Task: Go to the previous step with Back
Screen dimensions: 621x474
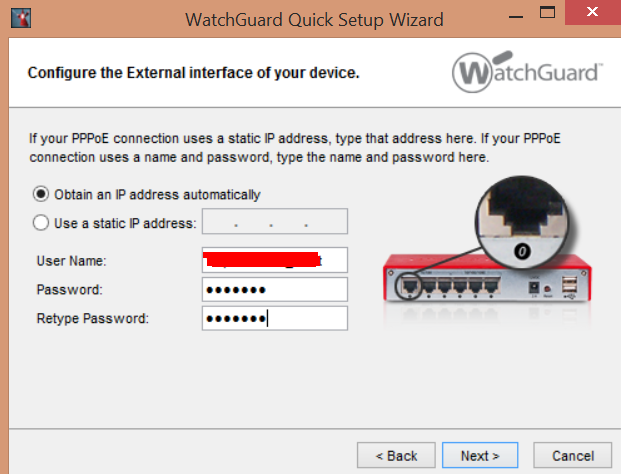Action: tap(396, 455)
